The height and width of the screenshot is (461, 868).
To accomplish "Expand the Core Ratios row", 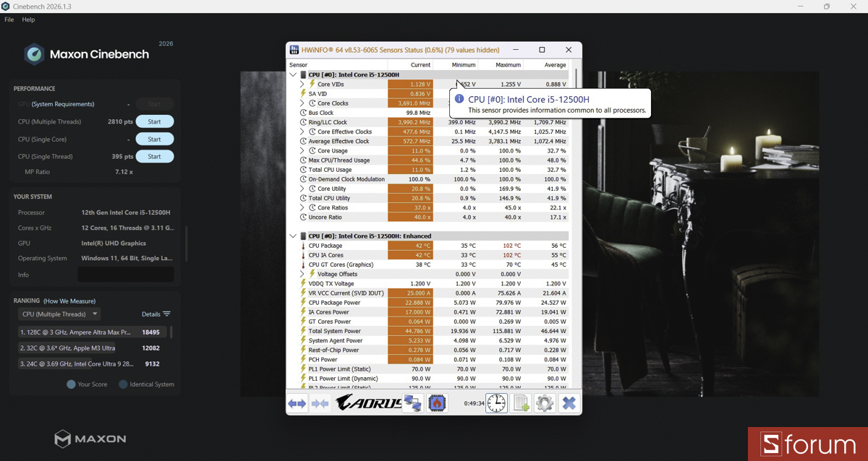I will coord(302,207).
